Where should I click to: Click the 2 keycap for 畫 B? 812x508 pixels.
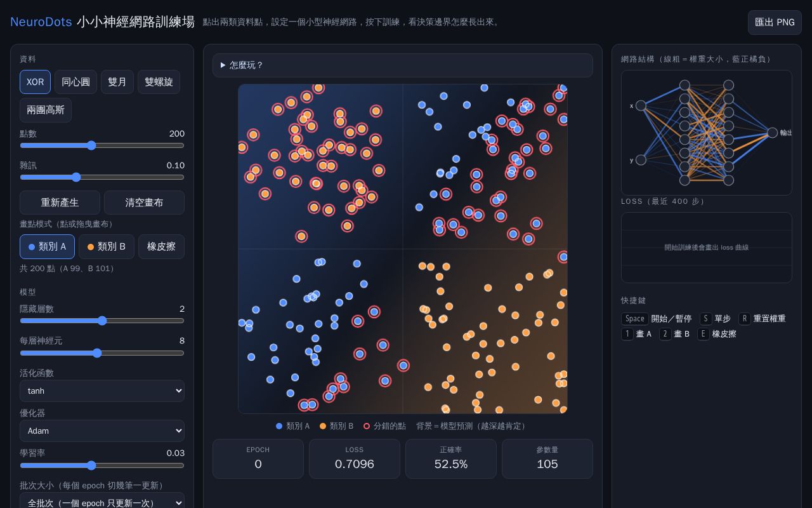pyautogui.click(x=665, y=334)
